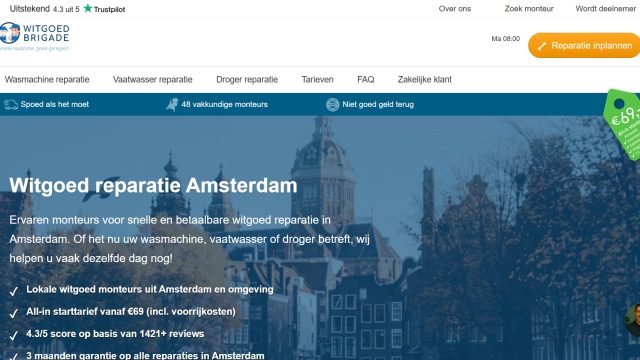
Task: Click the 'Niet goed geld terug' text
Action: click(378, 104)
